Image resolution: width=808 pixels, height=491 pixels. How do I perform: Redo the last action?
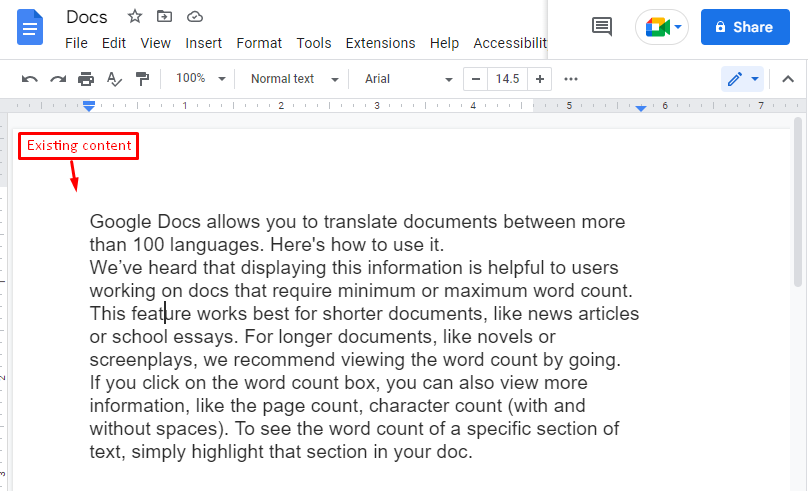click(x=58, y=79)
